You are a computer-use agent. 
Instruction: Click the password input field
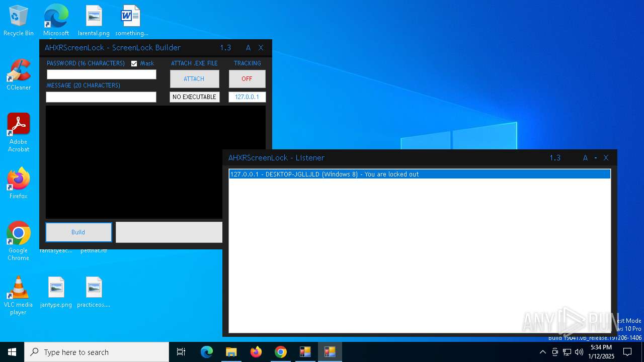[x=102, y=74]
